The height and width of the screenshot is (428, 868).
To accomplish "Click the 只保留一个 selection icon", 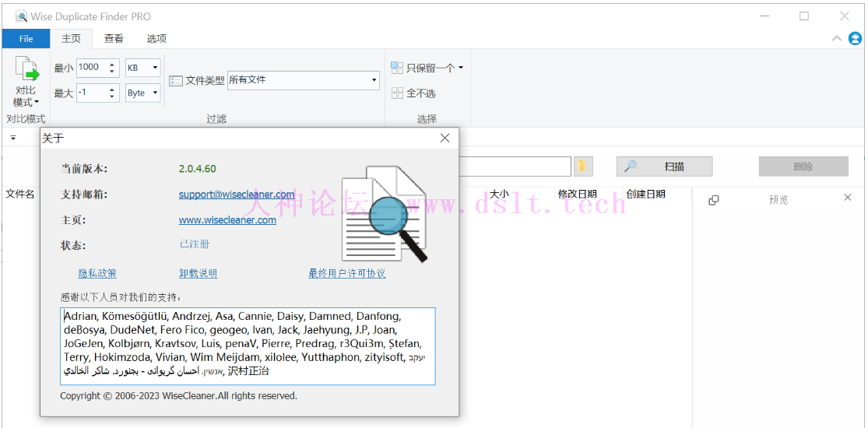I will [x=398, y=68].
